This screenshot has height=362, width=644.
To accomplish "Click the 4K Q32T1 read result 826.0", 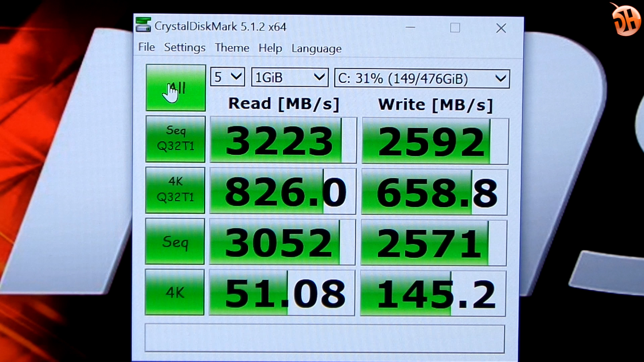I will [283, 191].
